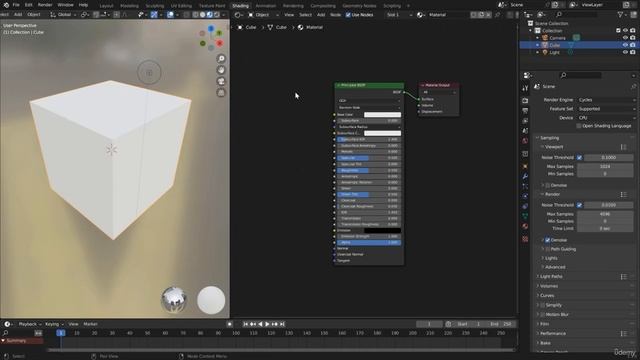The height and width of the screenshot is (360, 640).
Task: Open the timeline Keying menu
Action: [x=52, y=324]
